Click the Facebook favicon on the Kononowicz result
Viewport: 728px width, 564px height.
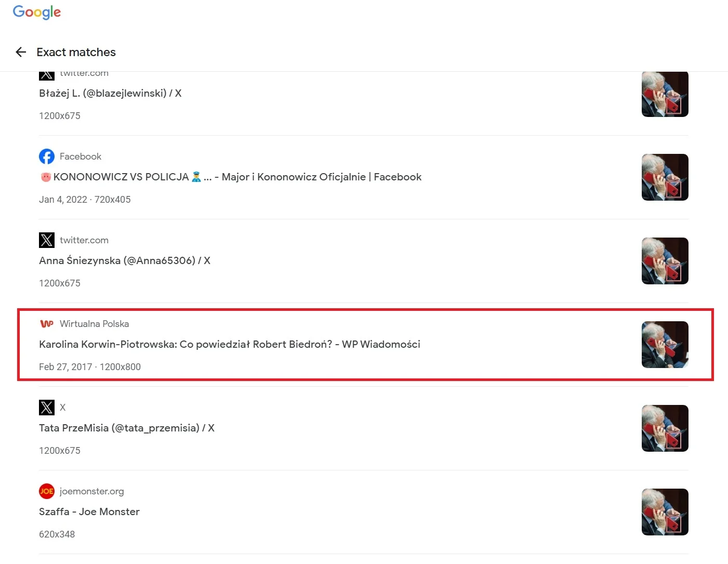(x=47, y=156)
